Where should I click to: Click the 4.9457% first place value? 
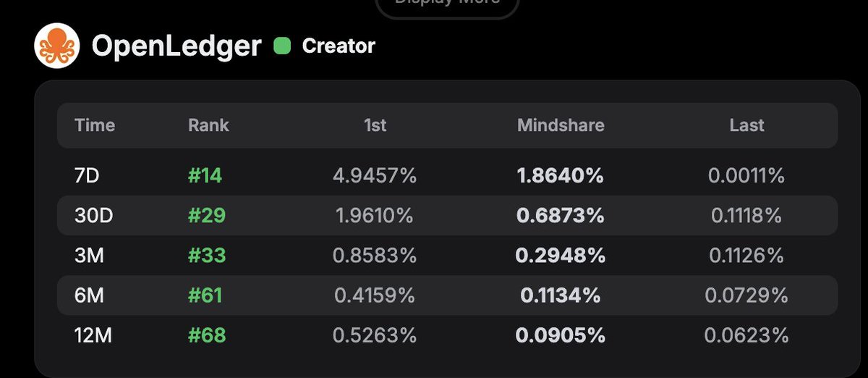tap(375, 175)
